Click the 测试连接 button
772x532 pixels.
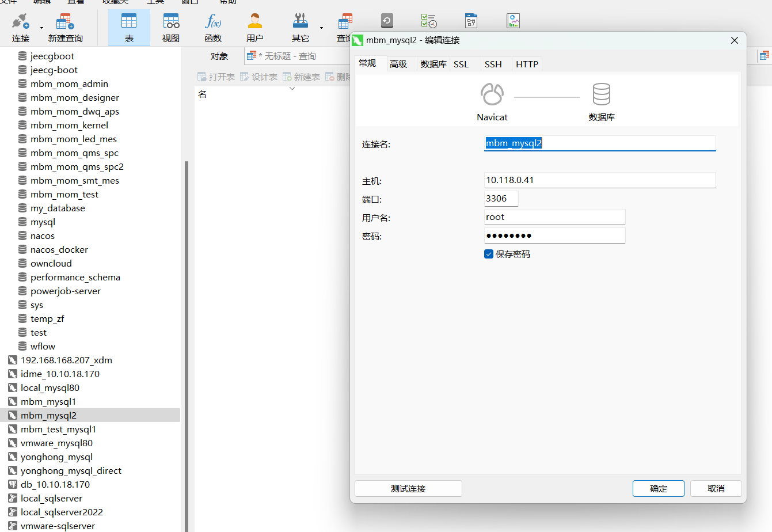point(408,488)
